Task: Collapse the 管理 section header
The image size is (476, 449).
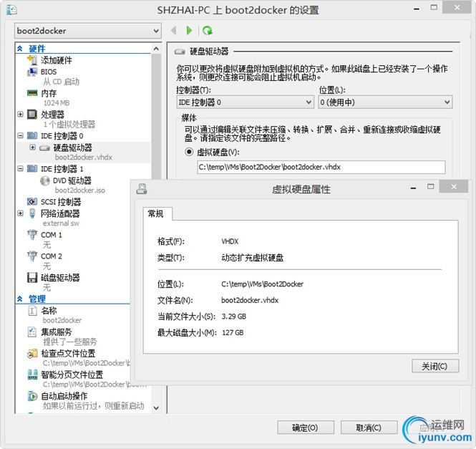Action: point(20,299)
